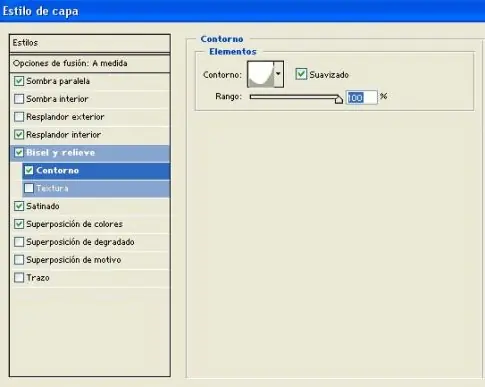Click the Estilo de capa title bar
This screenshot has width=485, height=387.
(x=242, y=11)
